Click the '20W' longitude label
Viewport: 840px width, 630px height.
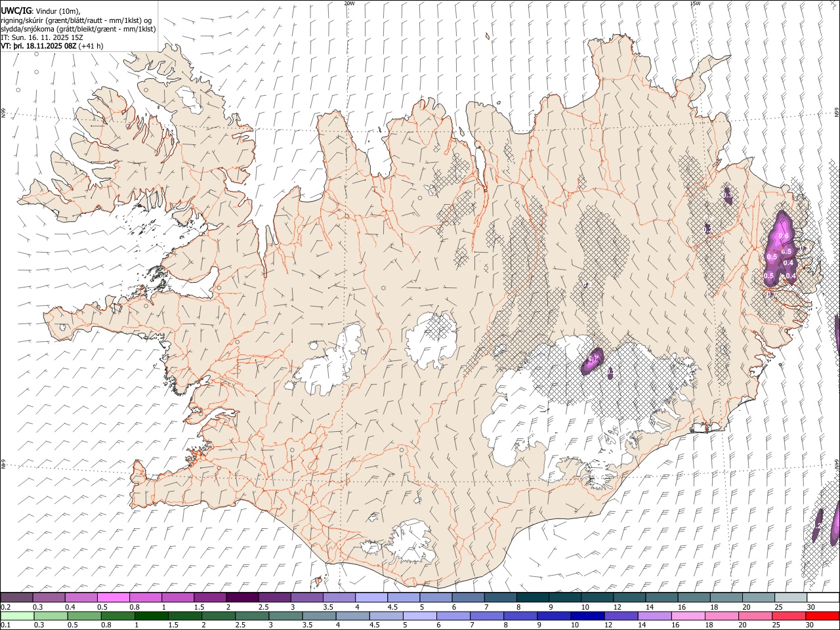pyautogui.click(x=349, y=3)
